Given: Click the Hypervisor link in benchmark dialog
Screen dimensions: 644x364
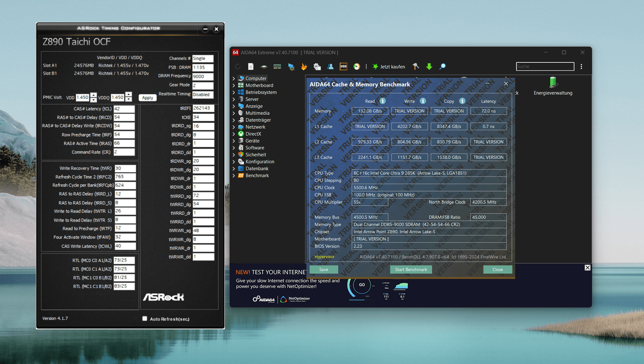Looking at the screenshot, I should coord(324,257).
